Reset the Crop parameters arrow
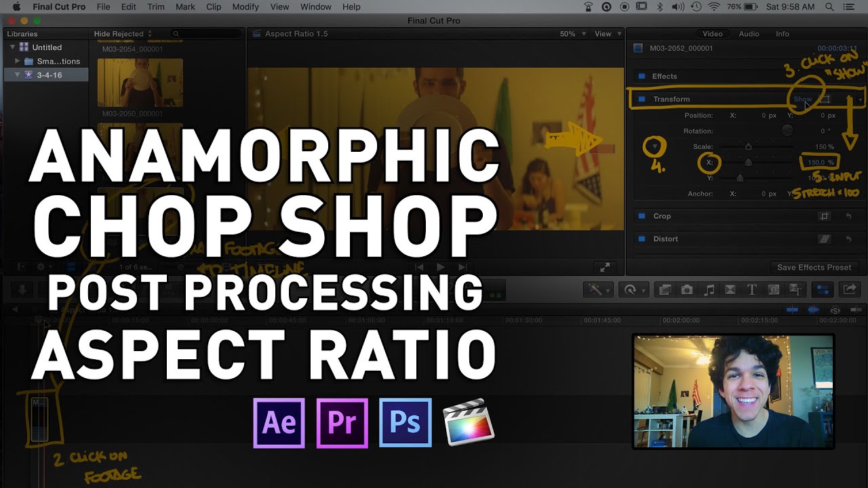Viewport: 868px width, 488px height. tap(848, 216)
